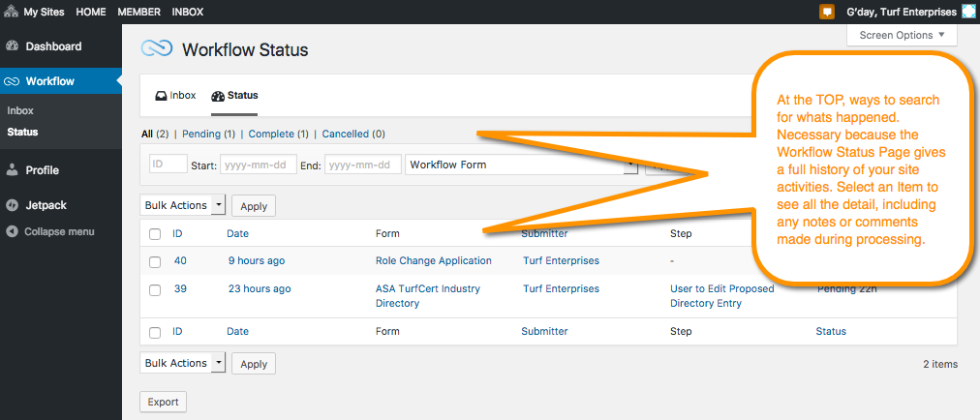Open Status under the Workflow submenu
Screen dimensions: 980x420
click(22, 132)
